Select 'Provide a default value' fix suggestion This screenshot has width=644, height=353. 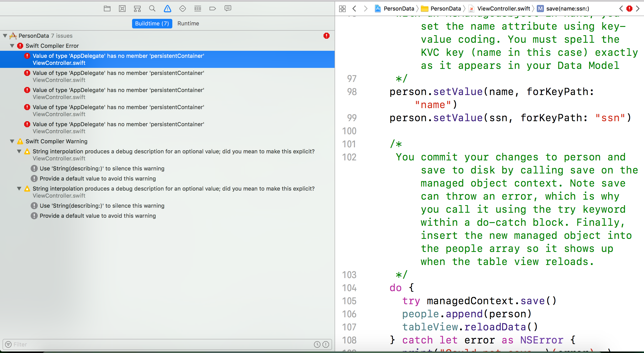click(x=98, y=179)
